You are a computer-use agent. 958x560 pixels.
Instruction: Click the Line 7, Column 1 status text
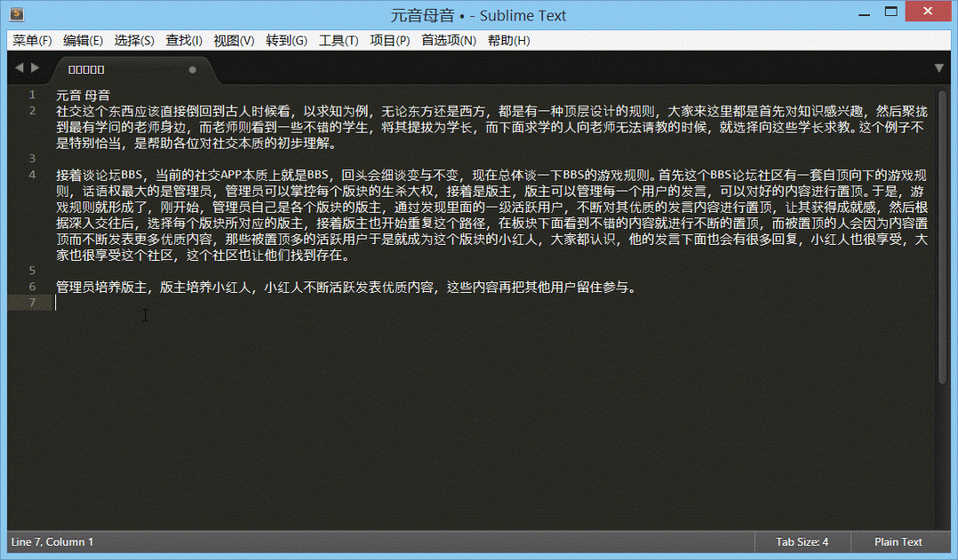(52, 541)
